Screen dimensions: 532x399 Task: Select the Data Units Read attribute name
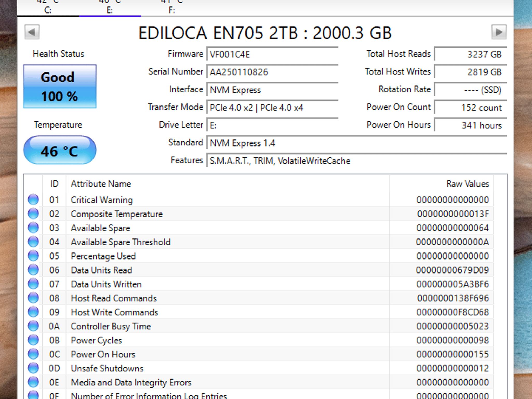point(102,270)
